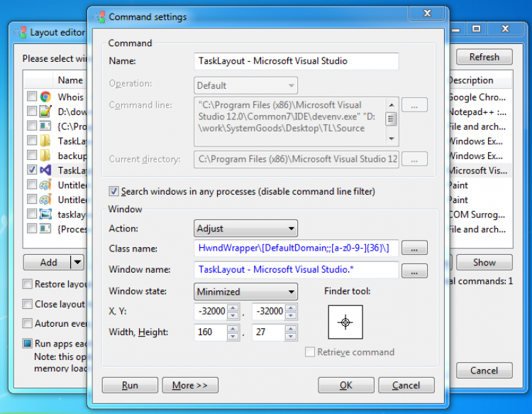Click Cancel in Command settings dialog

pos(406,385)
